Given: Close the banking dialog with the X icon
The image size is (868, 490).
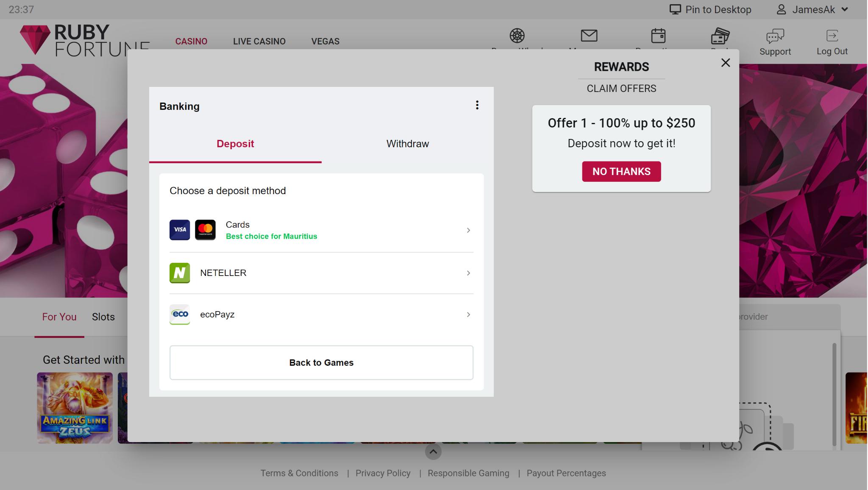Looking at the screenshot, I should click(726, 63).
